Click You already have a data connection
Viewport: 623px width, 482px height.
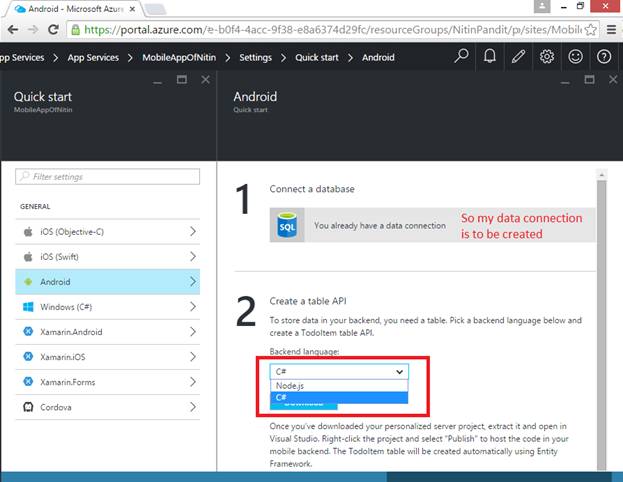coord(380,225)
